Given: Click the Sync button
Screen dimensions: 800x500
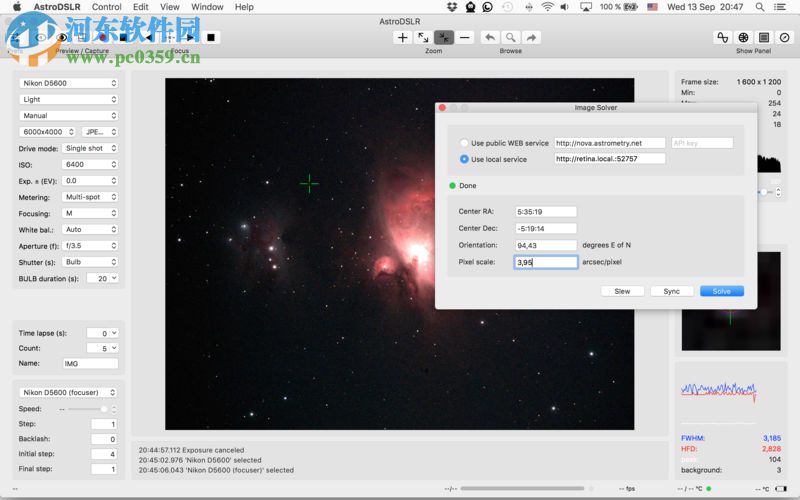Looking at the screenshot, I should (x=671, y=291).
